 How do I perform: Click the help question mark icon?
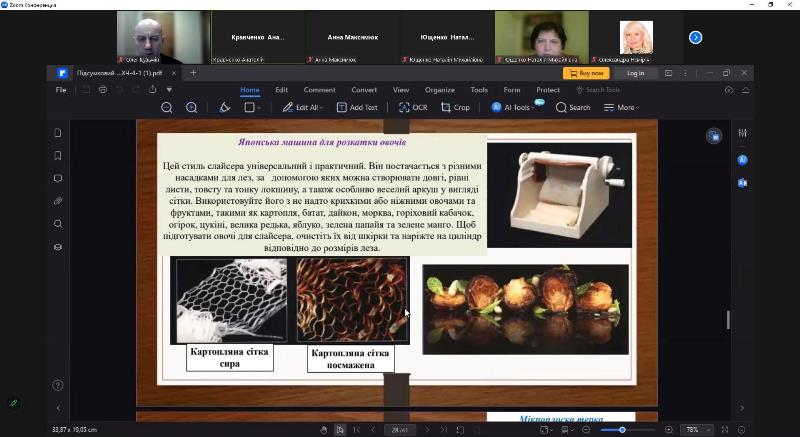click(x=58, y=385)
